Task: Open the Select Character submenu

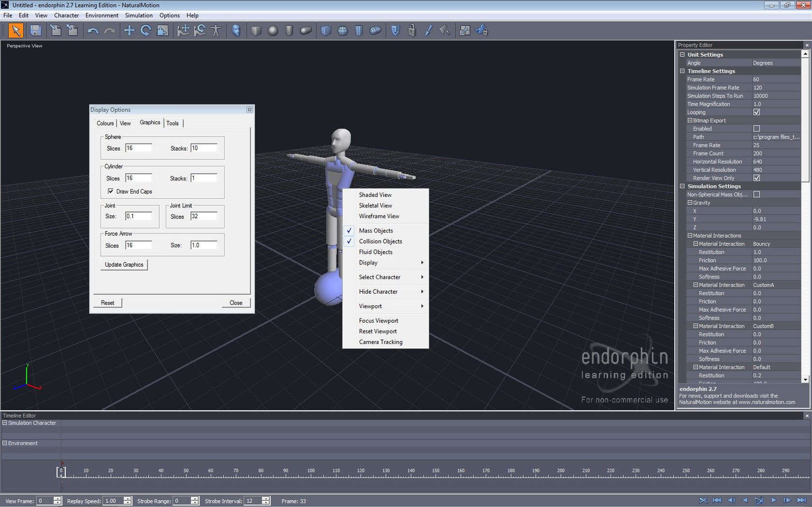Action: [x=385, y=277]
